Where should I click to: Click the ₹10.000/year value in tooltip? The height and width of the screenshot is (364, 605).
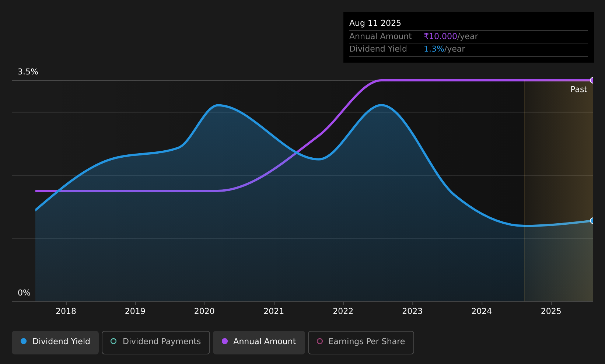click(x=451, y=36)
